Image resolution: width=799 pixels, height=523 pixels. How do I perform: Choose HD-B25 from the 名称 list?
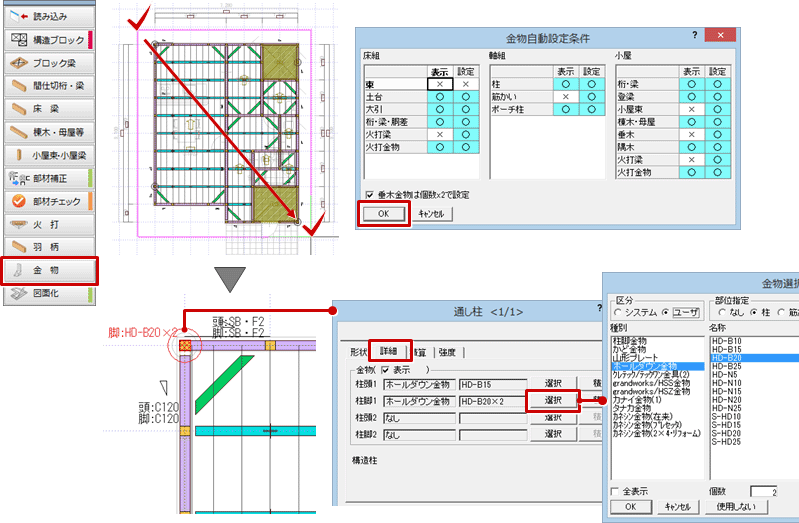coord(725,366)
